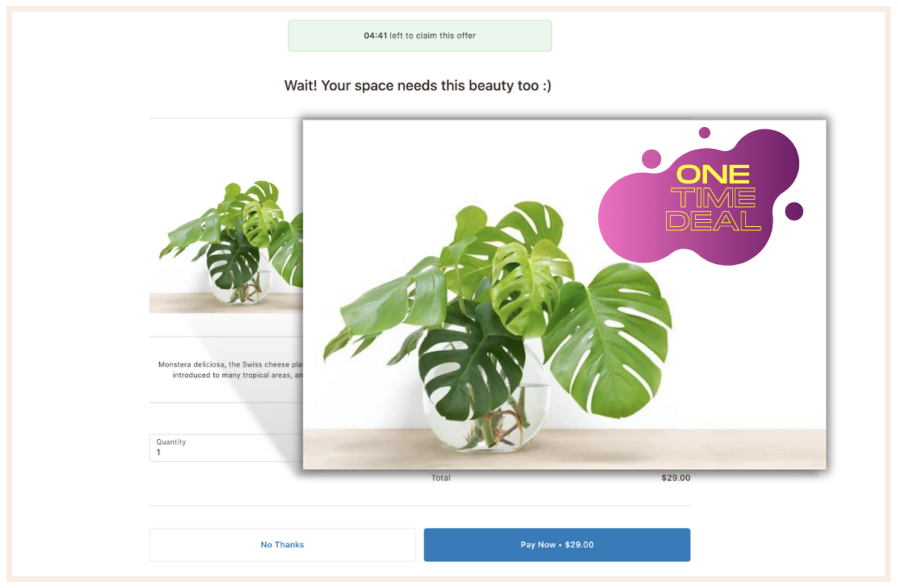Click the Total label

(441, 477)
